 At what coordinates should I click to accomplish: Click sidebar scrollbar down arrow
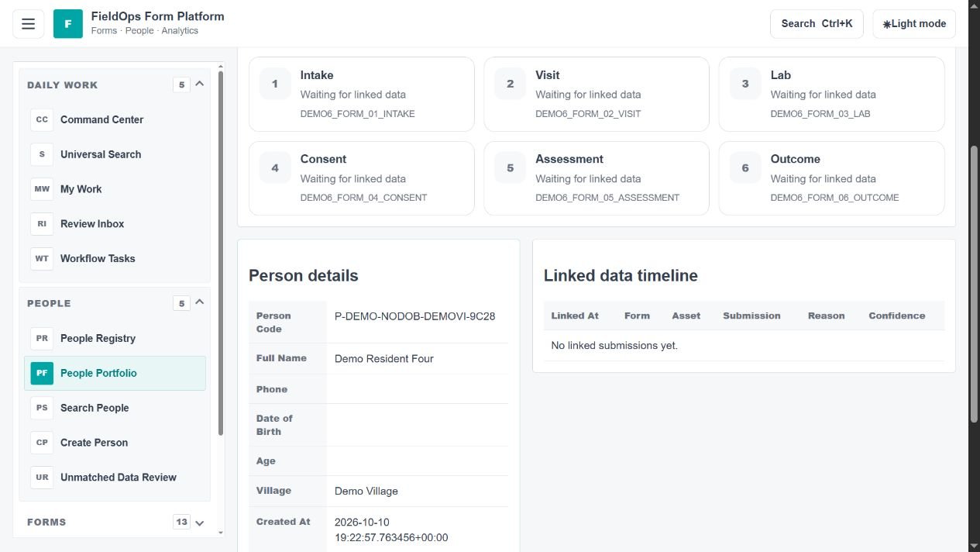tap(221, 533)
